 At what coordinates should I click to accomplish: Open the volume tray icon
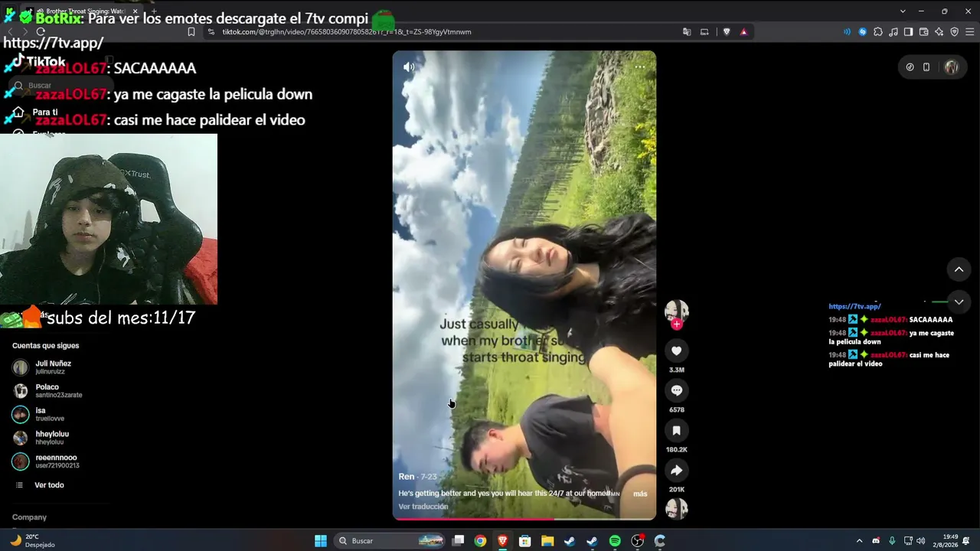[920, 541]
